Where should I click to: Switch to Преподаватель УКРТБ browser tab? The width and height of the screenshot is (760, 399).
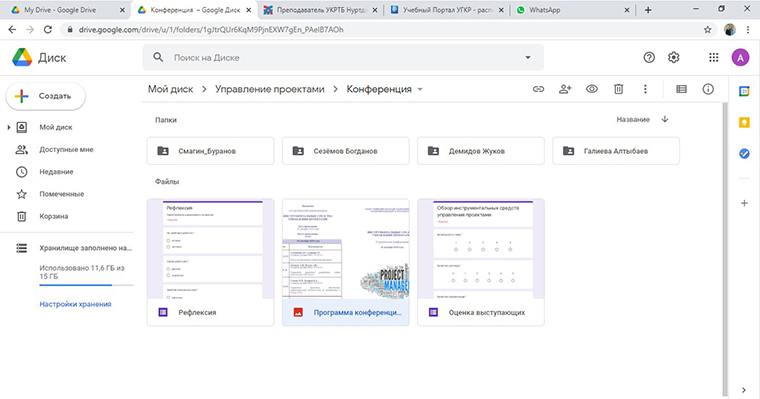pyautogui.click(x=320, y=10)
